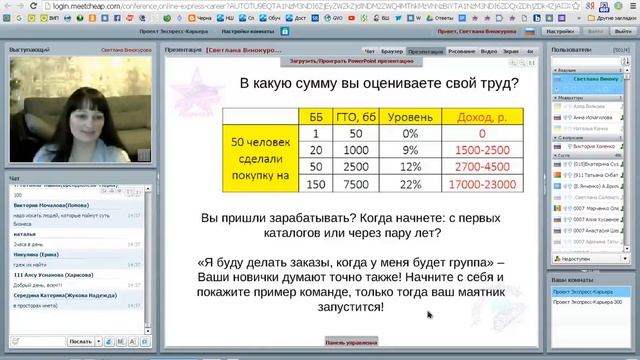Click the flag icon beside 'Виктория Хоменко'
The width and height of the screenshot is (640, 360).
tap(557, 146)
